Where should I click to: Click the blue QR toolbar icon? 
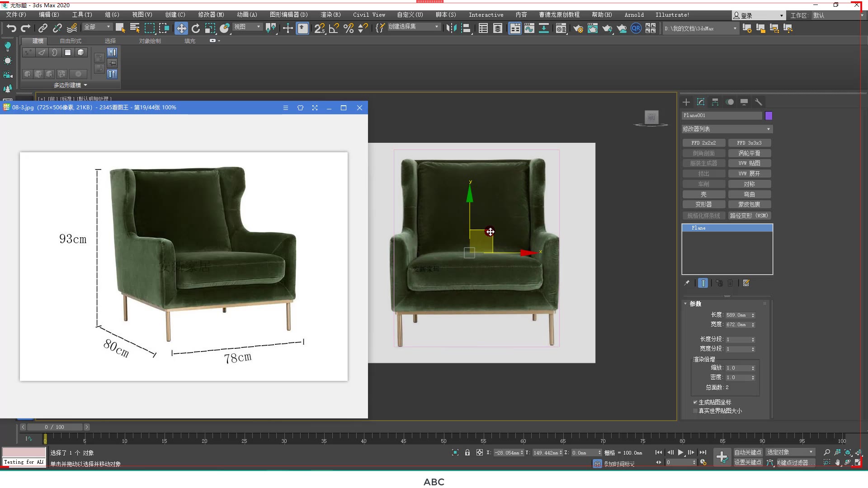[636, 28]
